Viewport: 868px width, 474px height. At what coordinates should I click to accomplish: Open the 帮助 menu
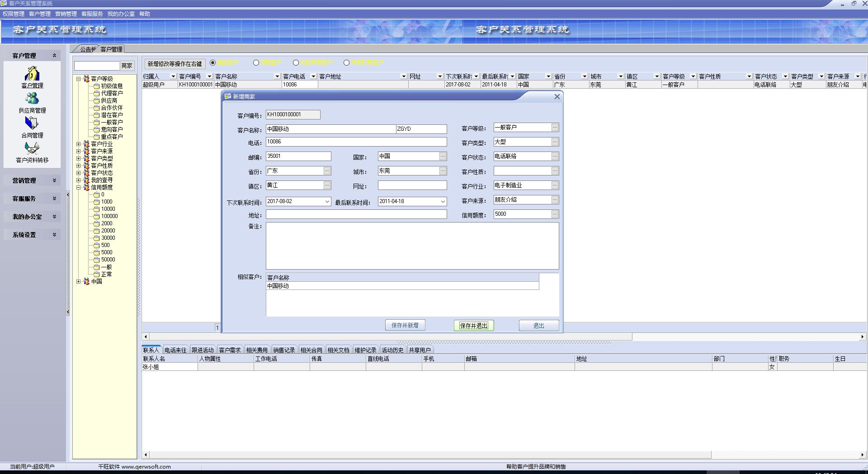[145, 14]
